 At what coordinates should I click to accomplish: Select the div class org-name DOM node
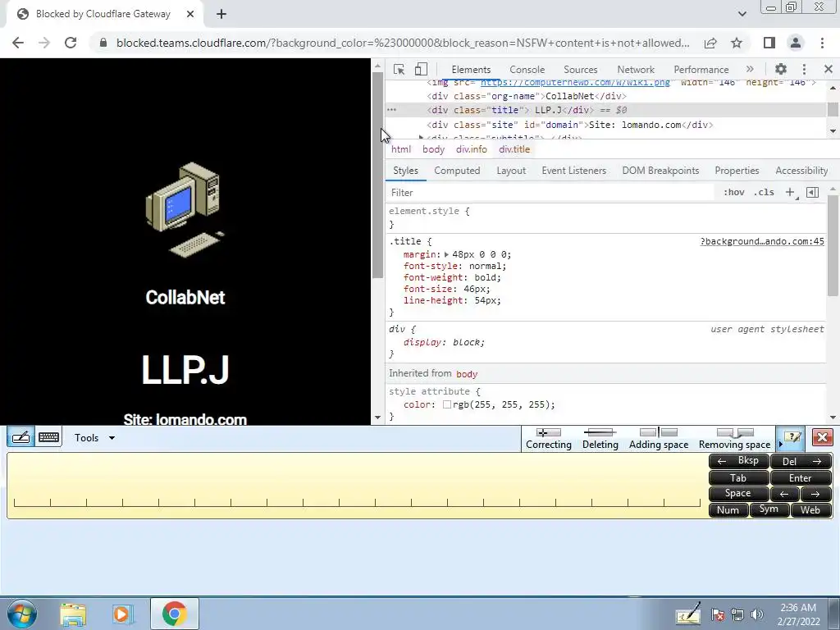click(526, 97)
